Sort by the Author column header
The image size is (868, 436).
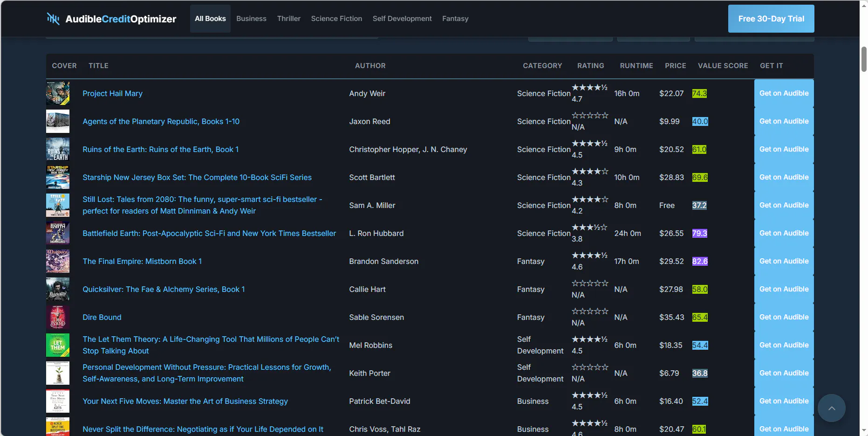[x=370, y=66]
